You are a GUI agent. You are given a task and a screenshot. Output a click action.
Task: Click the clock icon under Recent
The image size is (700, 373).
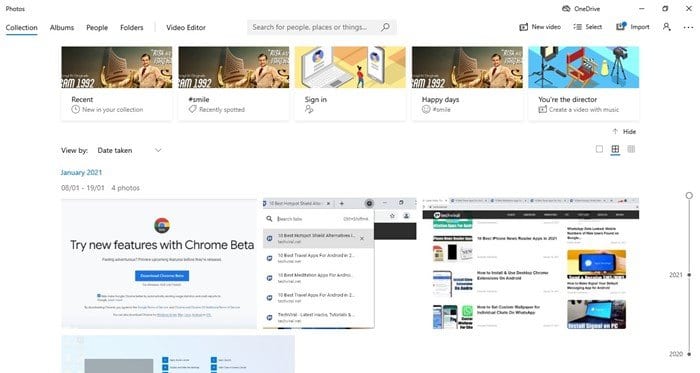pos(75,109)
